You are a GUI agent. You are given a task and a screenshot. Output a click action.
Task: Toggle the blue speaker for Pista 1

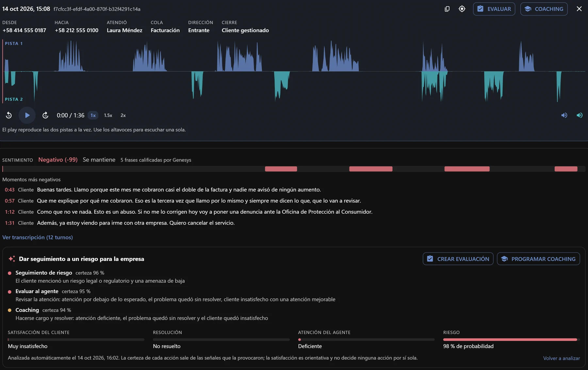click(564, 115)
